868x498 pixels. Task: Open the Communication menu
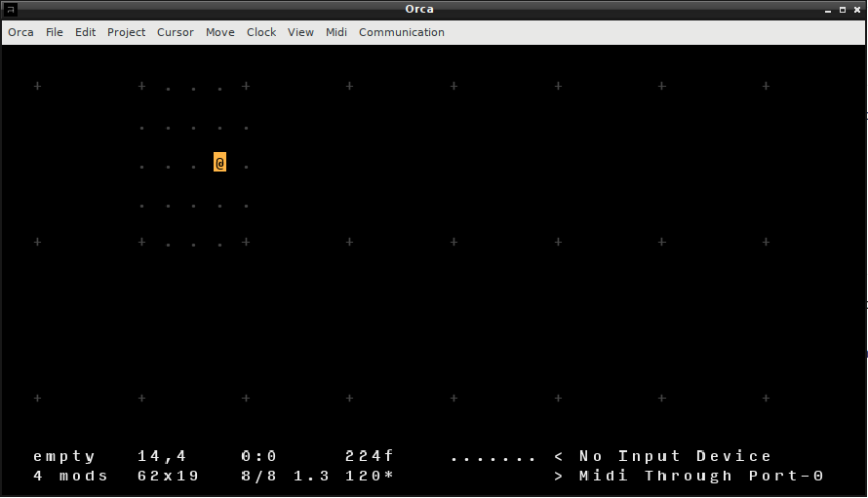point(402,32)
